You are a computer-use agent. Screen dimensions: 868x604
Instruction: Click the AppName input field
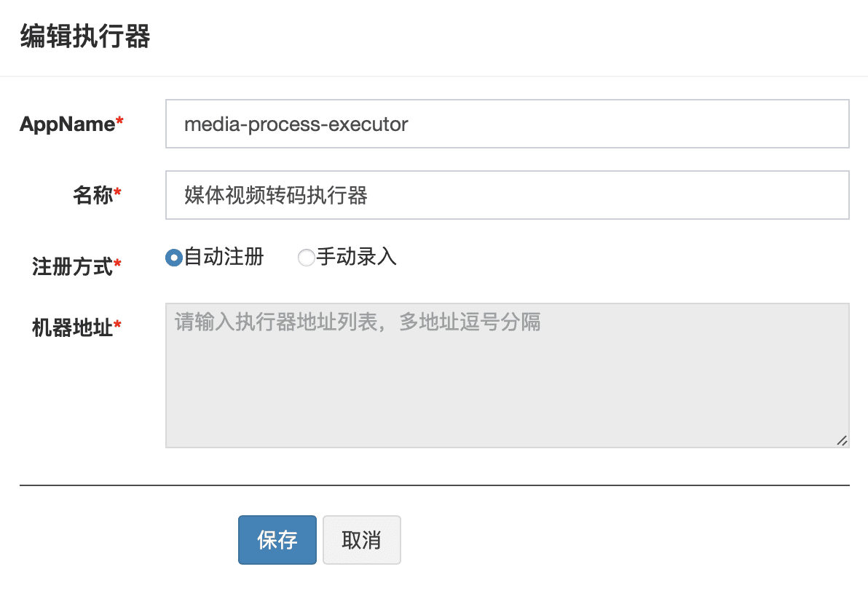click(x=507, y=124)
